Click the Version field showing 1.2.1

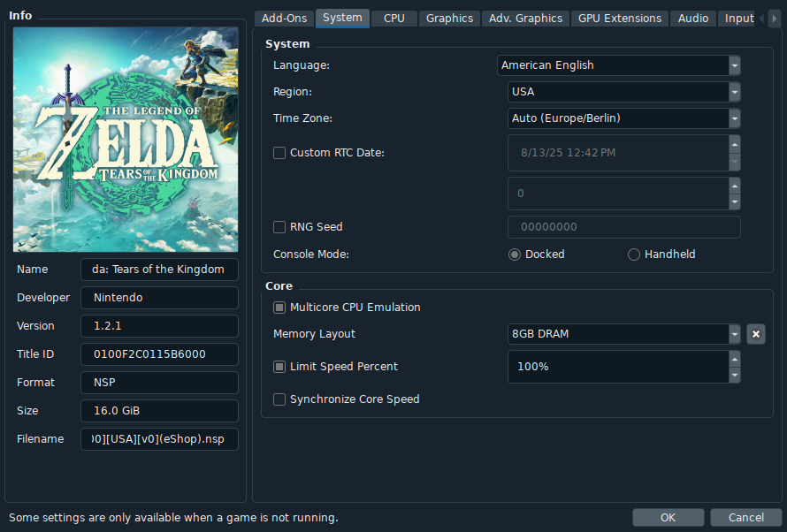tap(159, 326)
